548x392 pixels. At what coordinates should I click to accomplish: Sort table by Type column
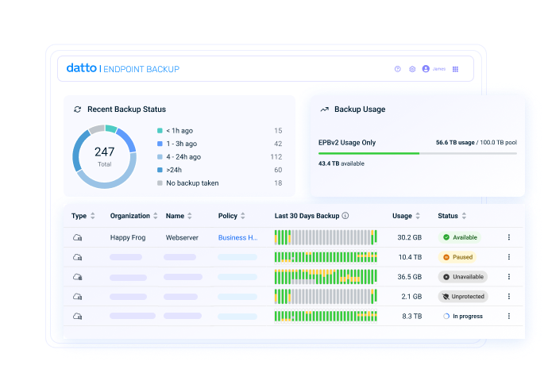coord(93,216)
